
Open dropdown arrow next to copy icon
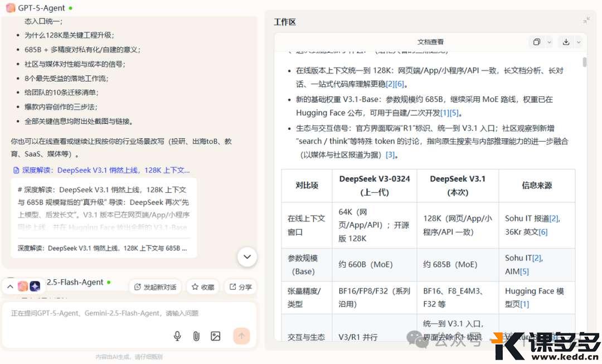(550, 42)
